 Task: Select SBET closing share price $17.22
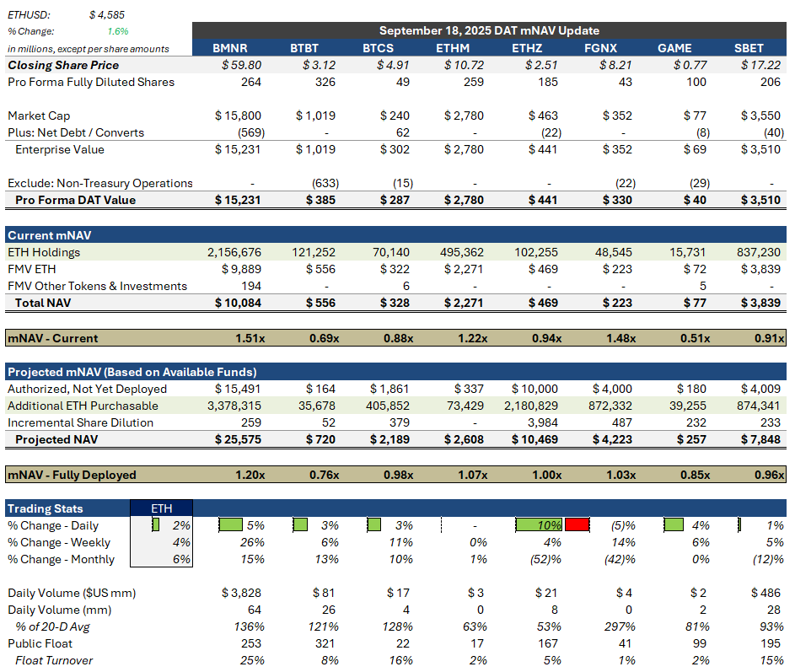click(x=760, y=65)
